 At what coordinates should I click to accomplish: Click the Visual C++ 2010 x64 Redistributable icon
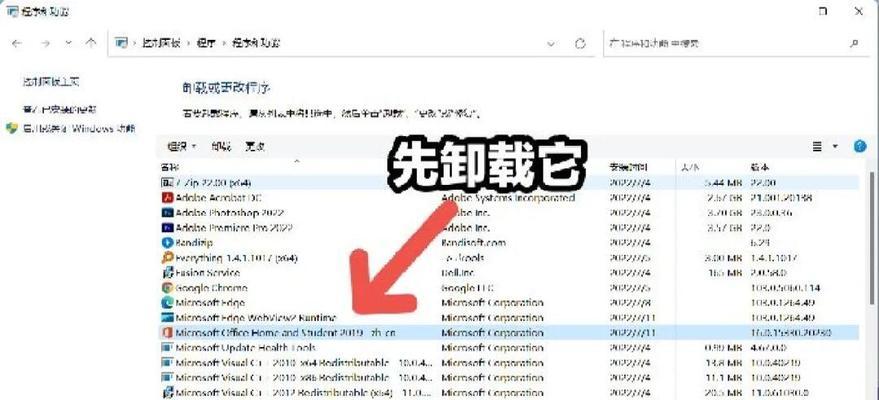coord(167,362)
